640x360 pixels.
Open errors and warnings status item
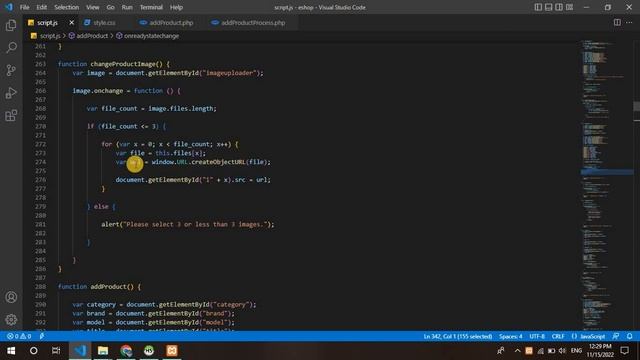coord(19,336)
